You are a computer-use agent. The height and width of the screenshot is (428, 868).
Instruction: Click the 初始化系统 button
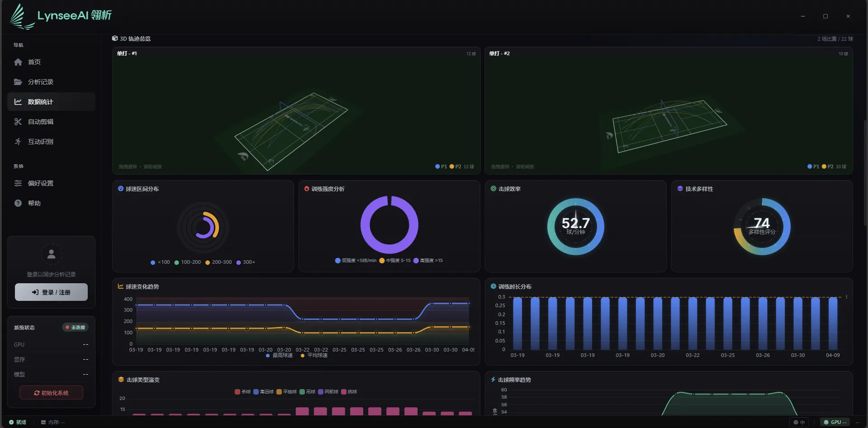point(51,393)
